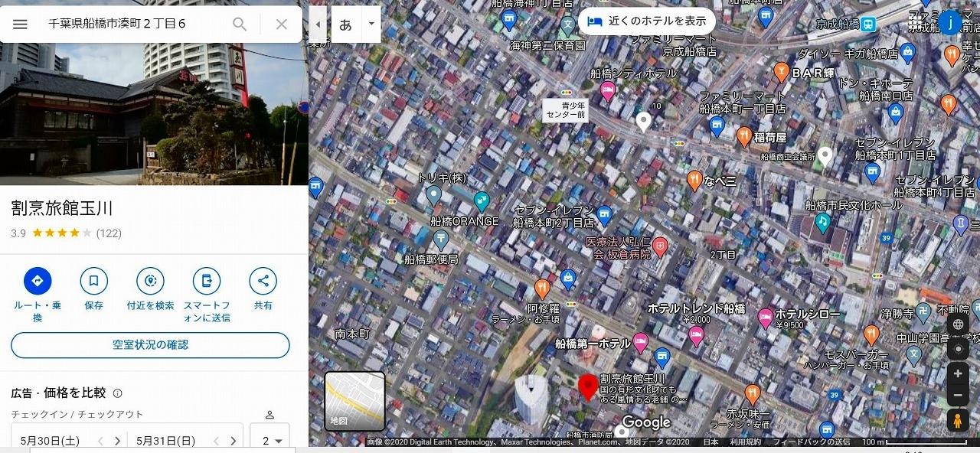Select the トリキ(株) marker pin

click(x=434, y=196)
